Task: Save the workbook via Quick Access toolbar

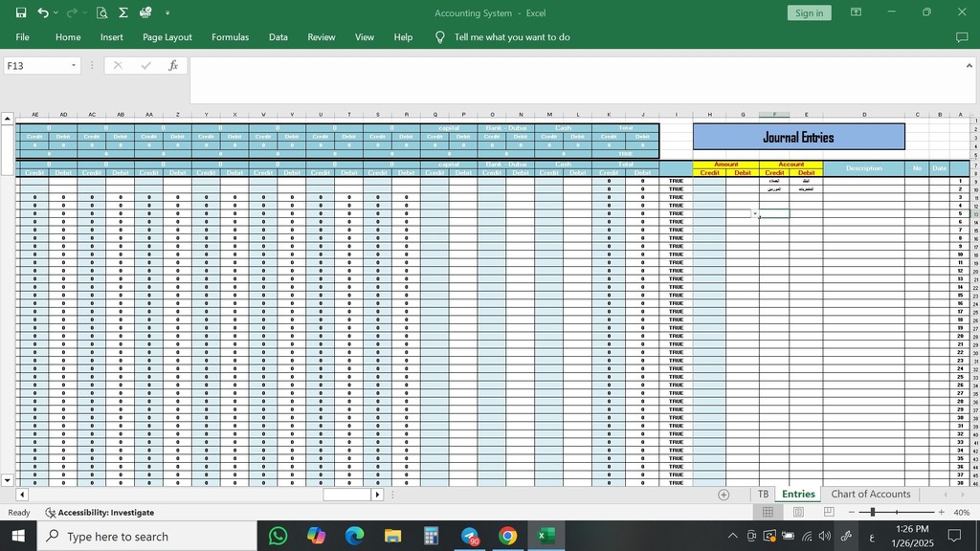Action: [21, 12]
